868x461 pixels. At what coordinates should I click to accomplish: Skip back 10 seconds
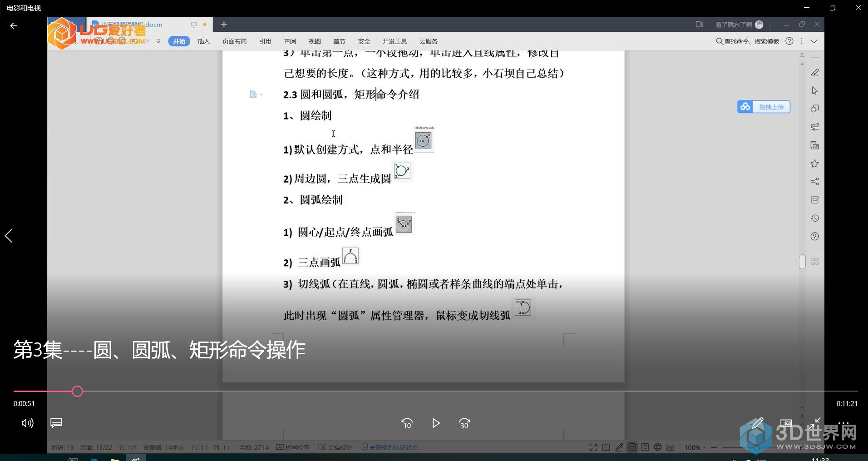pyautogui.click(x=407, y=423)
